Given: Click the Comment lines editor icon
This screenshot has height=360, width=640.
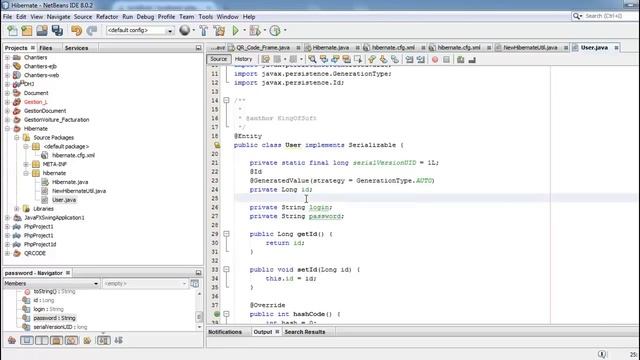Looking at the screenshot, I should pos(460,60).
